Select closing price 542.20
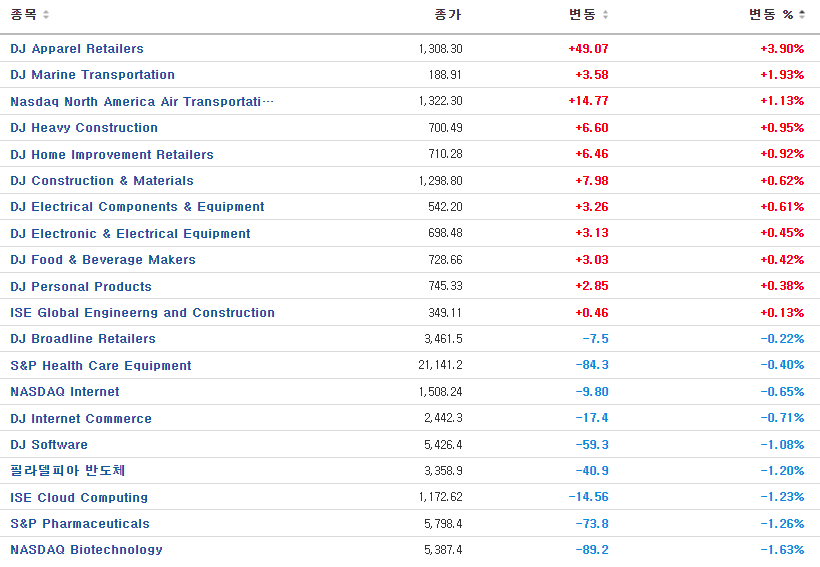 coord(445,207)
